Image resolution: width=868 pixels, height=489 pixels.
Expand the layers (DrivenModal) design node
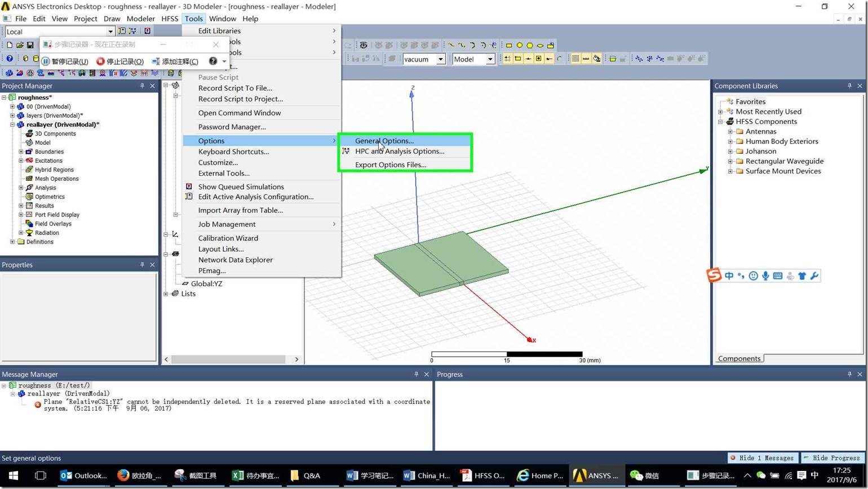click(12, 115)
